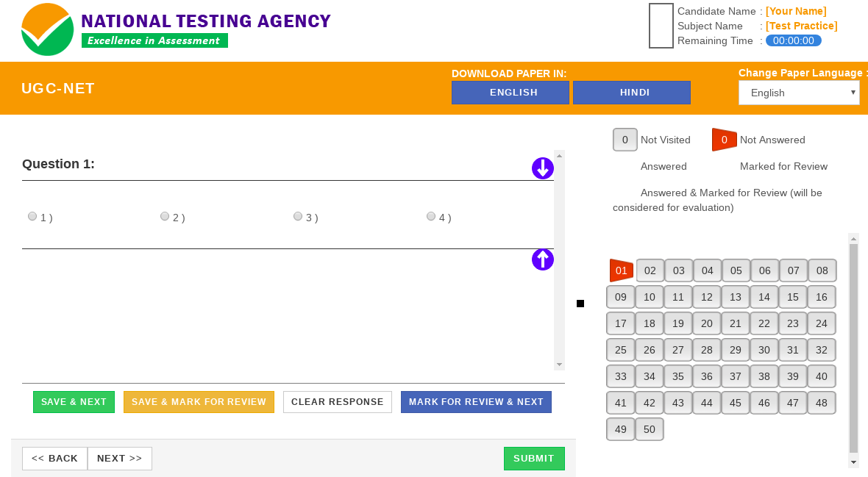Open question 05 from palette
The image size is (868, 477).
[x=736, y=270]
